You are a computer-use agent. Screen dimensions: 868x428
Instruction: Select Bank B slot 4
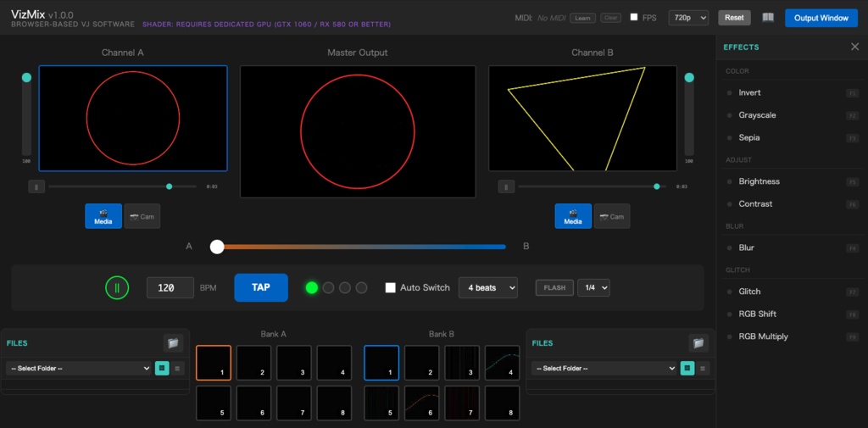pos(502,363)
